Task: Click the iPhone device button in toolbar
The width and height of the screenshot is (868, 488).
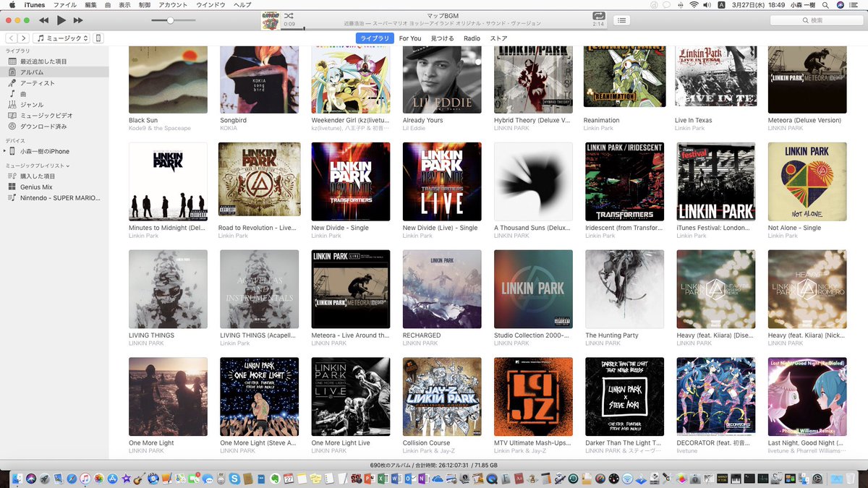Action: (x=98, y=38)
